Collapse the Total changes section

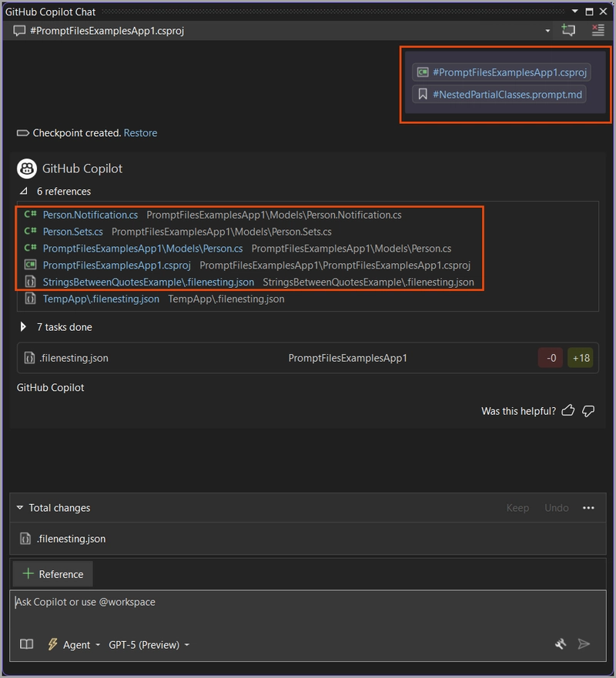[x=20, y=508]
